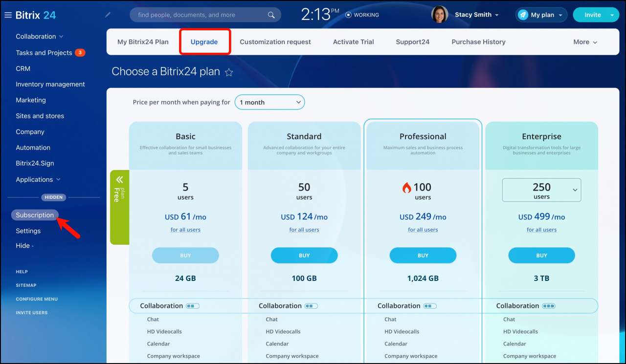Click 'for all users' under Standard price
This screenshot has width=626, height=364.
tap(304, 230)
